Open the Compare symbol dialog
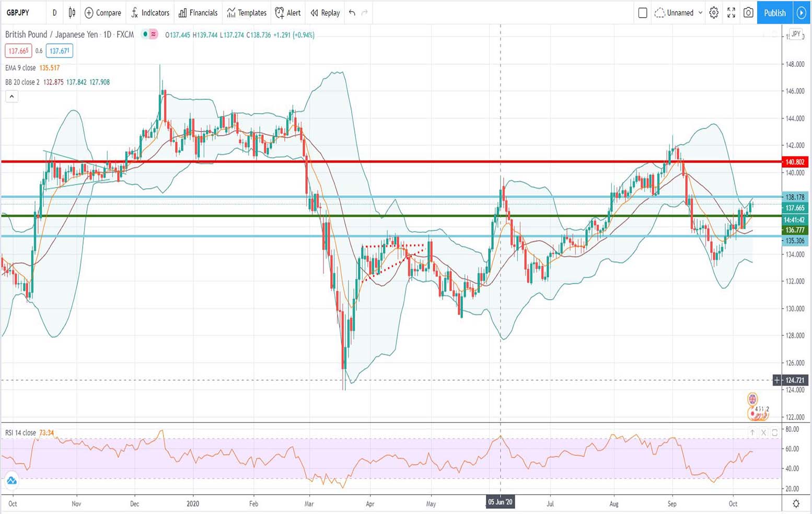The image size is (812, 514). click(x=102, y=13)
